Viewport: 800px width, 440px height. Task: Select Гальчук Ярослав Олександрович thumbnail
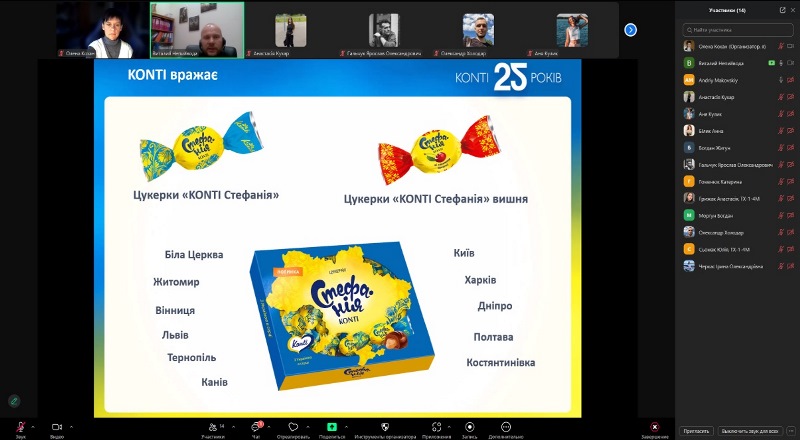point(384,30)
